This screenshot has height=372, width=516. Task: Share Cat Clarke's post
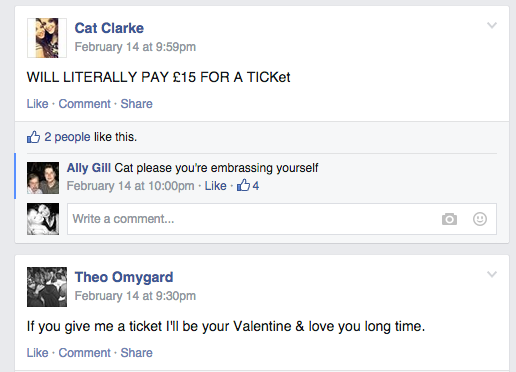pos(136,104)
